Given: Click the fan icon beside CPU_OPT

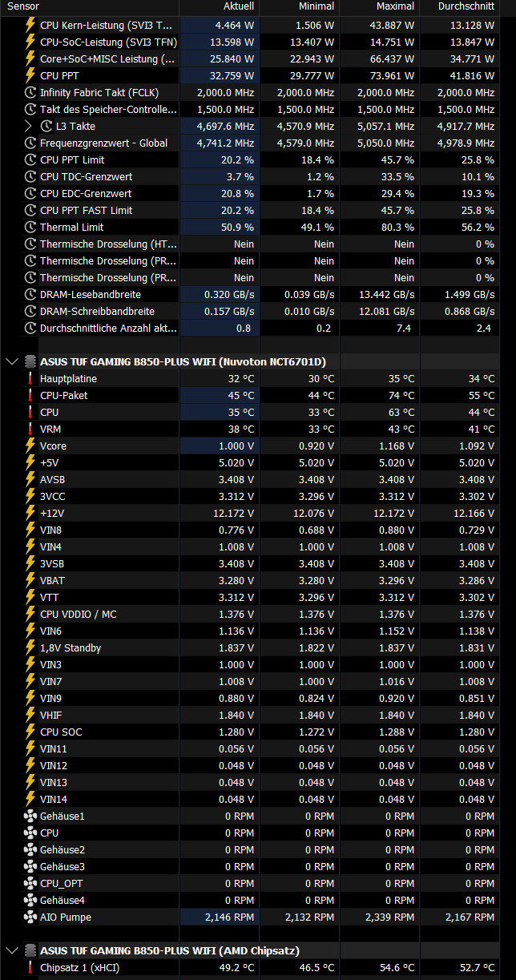Looking at the screenshot, I should [x=30, y=883].
